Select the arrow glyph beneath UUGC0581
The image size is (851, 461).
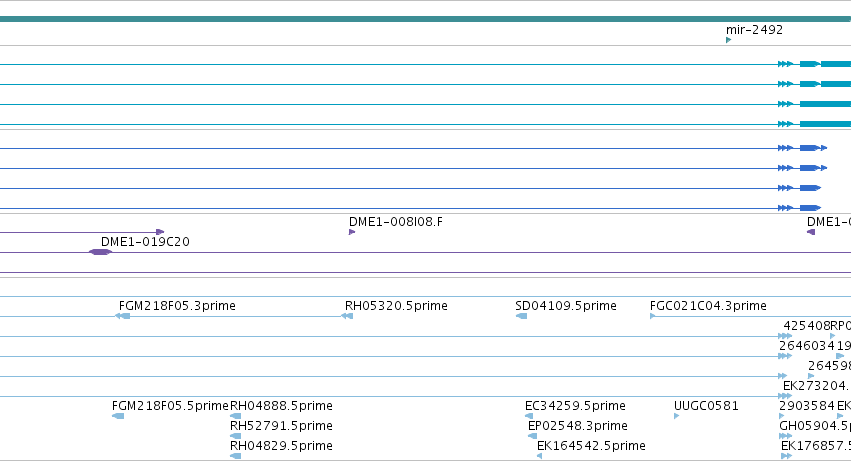tap(676, 416)
